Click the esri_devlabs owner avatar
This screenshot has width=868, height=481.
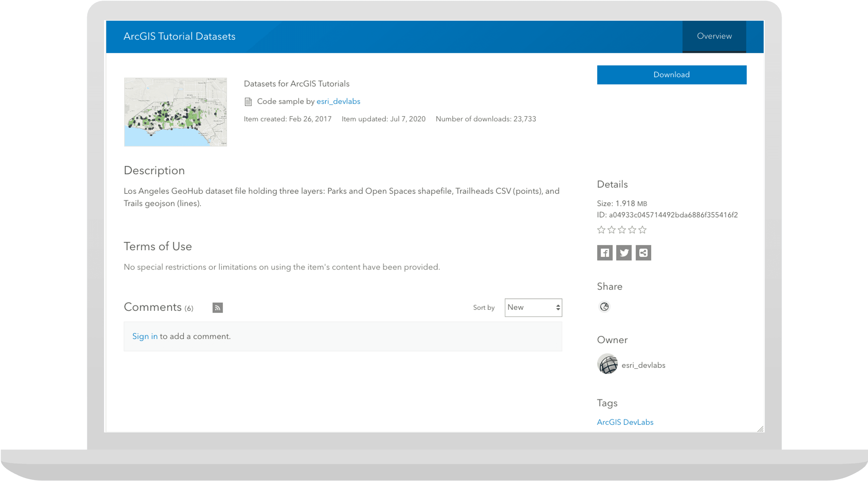607,364
